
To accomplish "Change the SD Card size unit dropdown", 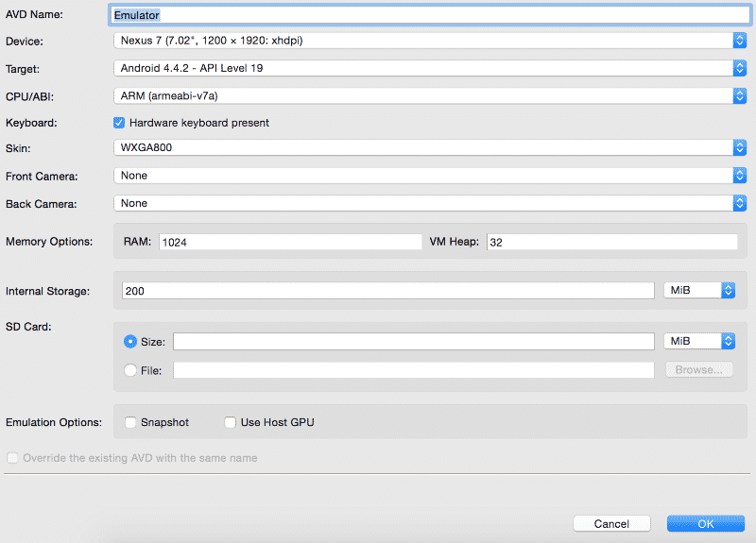I will click(699, 341).
